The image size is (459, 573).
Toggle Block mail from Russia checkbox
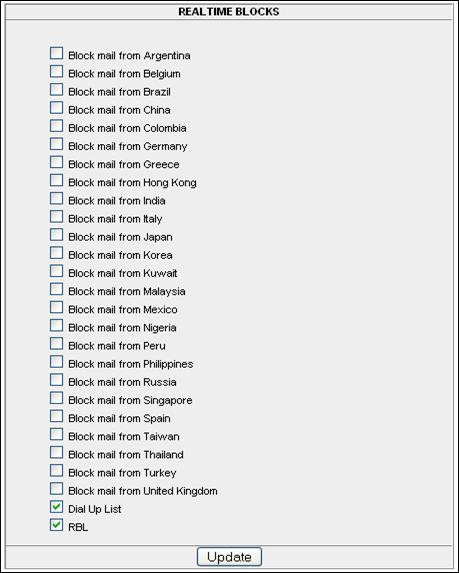click(56, 380)
